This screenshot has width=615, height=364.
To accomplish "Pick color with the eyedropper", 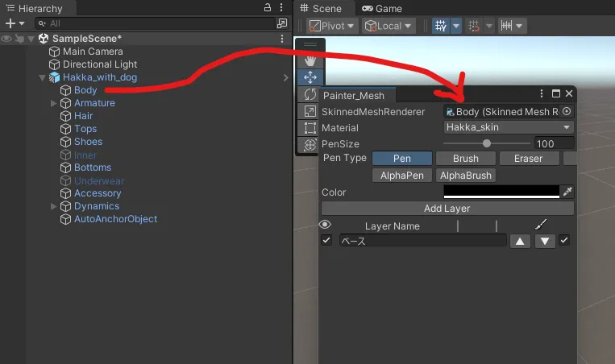I will tap(567, 192).
